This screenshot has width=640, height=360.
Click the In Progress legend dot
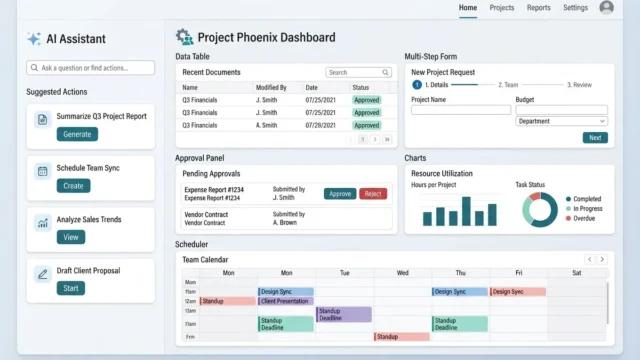pyautogui.click(x=568, y=209)
